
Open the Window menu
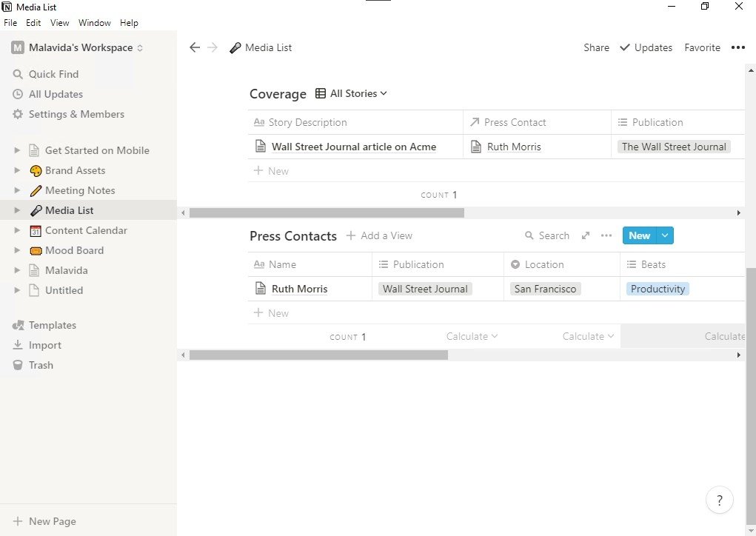pos(95,23)
